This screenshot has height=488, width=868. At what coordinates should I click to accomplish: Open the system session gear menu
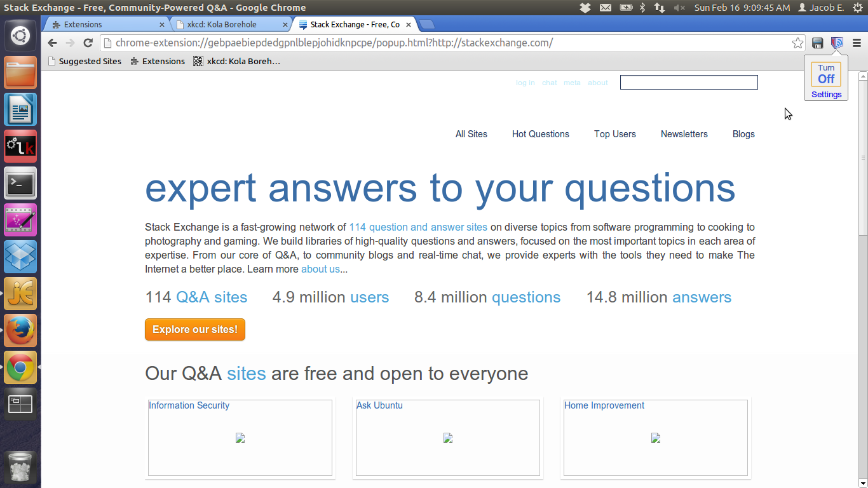click(857, 8)
